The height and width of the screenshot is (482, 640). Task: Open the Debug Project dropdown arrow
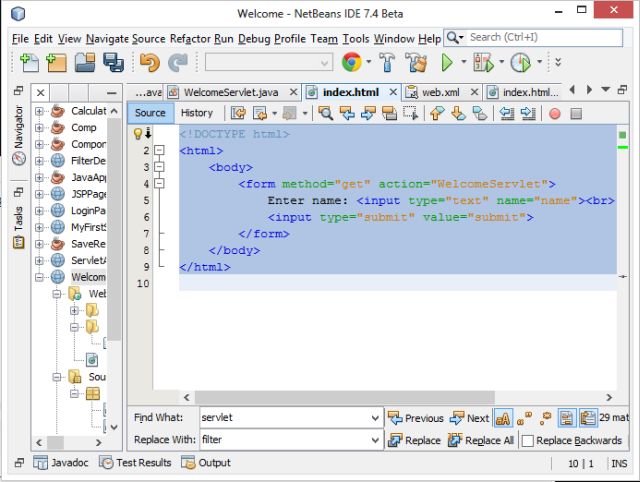coord(502,62)
